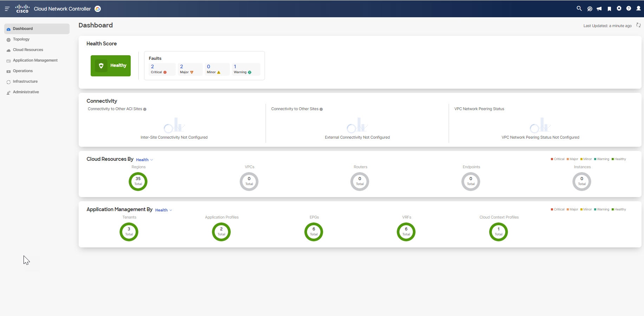Image resolution: width=644 pixels, height=316 pixels.
Task: Click the Minor yellow triangle icon
Action: pos(219,72)
